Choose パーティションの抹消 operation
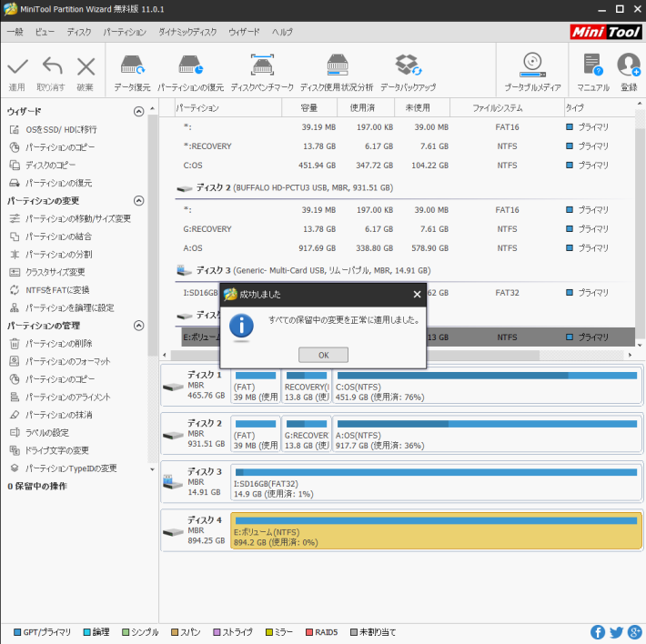 point(50,415)
